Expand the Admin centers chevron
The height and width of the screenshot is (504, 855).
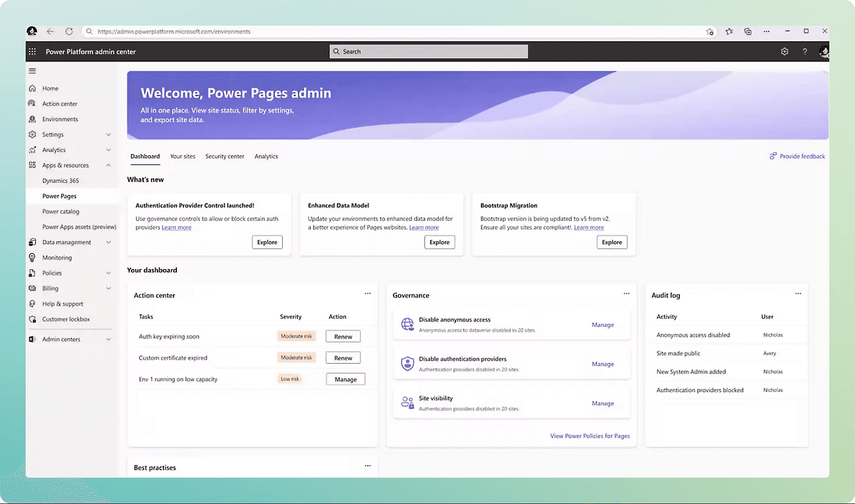coord(108,339)
